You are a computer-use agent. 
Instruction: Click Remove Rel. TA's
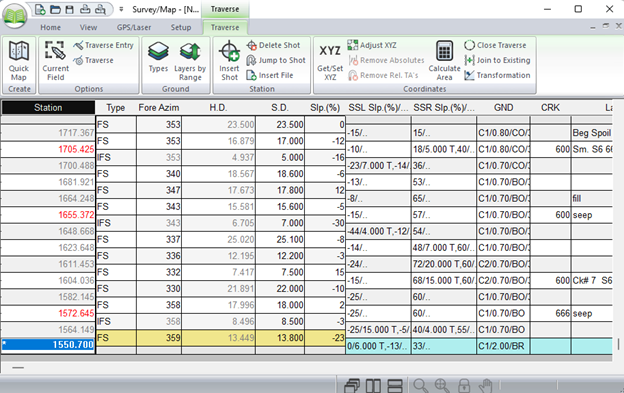point(383,75)
